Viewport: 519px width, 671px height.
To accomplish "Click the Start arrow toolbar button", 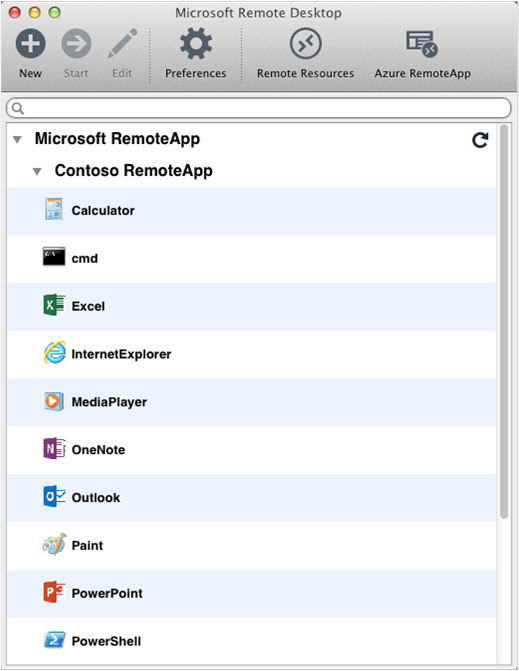I will pos(76,44).
